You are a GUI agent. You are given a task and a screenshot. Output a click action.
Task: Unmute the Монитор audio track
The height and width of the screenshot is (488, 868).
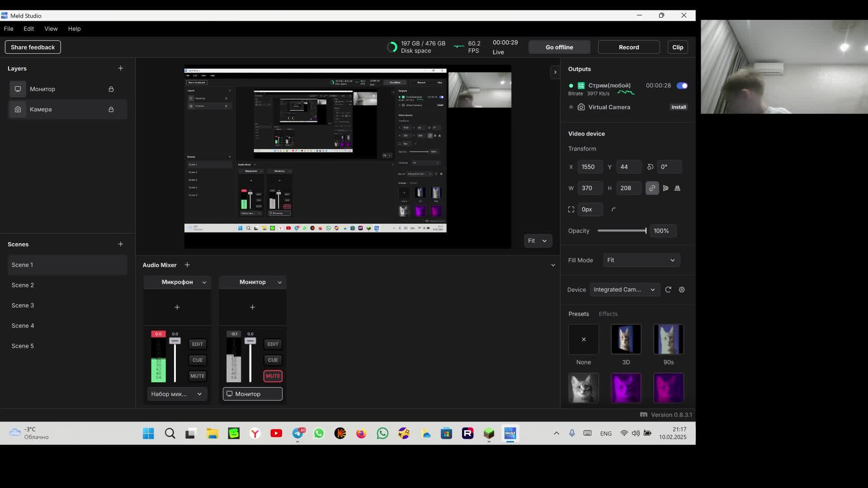(x=273, y=376)
